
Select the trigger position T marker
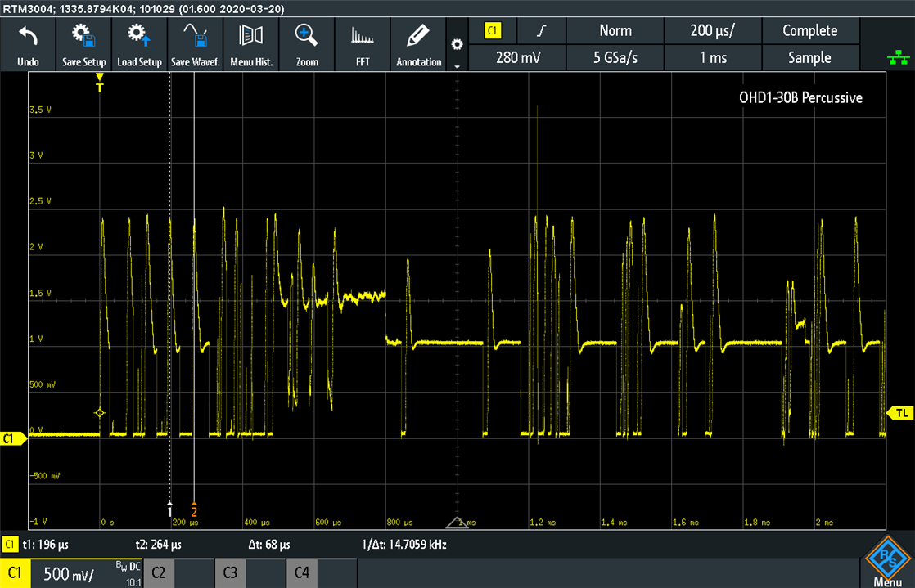click(100, 83)
